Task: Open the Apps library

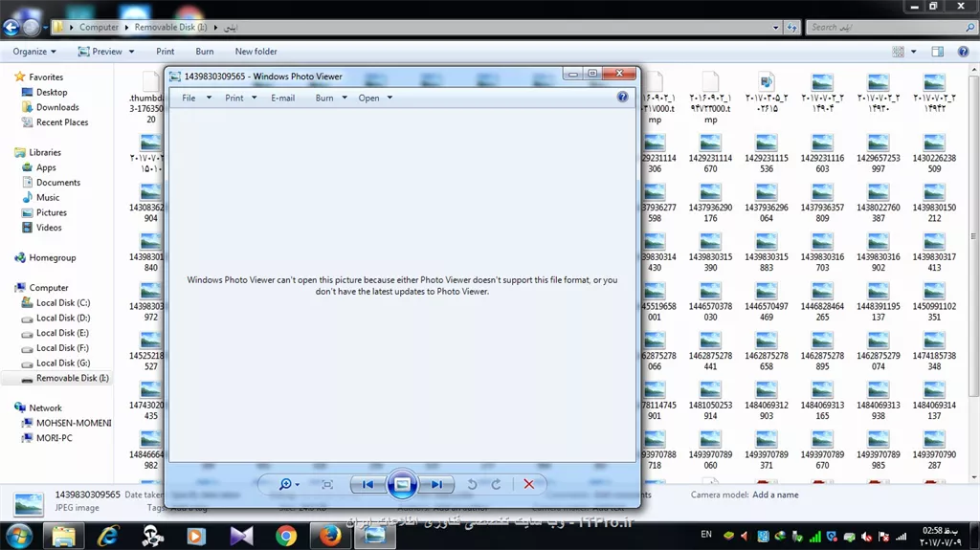Action: [x=46, y=167]
